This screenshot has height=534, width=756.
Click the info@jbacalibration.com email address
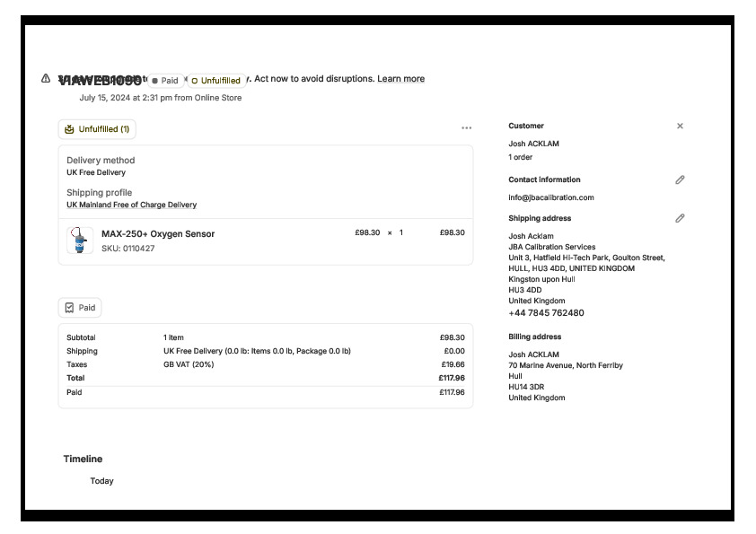coord(550,197)
